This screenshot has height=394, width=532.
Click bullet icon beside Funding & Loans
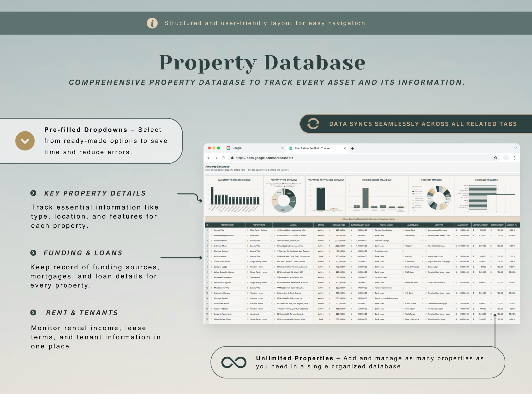[33, 253]
